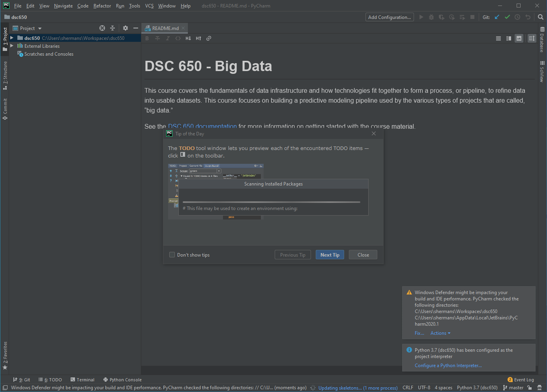
Task: Click Close in Tip of the Day
Action: point(363,255)
